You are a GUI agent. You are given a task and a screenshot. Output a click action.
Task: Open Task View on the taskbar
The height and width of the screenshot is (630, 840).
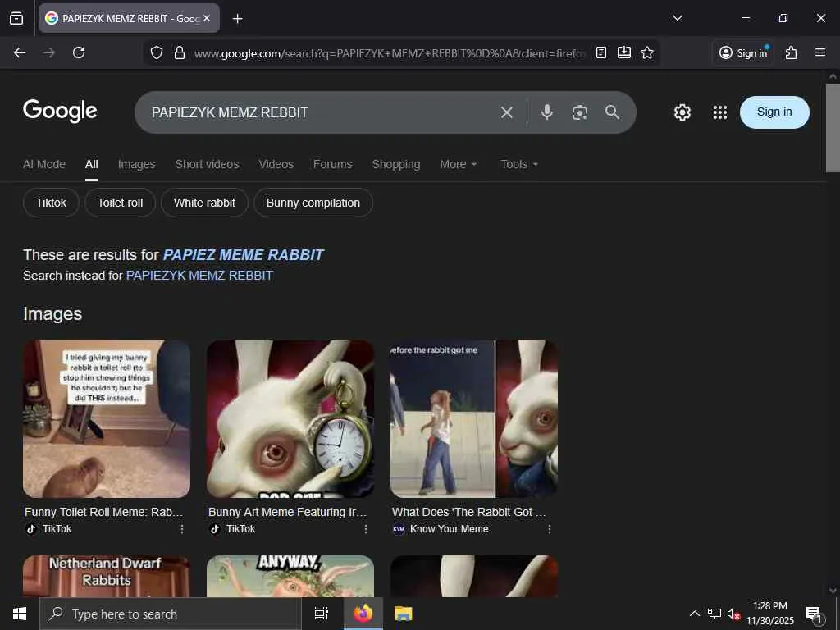(322, 614)
